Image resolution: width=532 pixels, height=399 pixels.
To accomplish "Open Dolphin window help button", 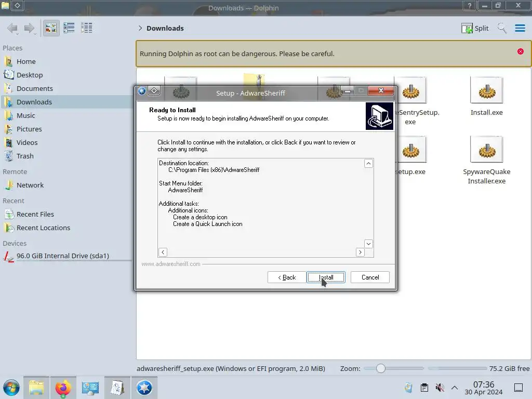I will (470, 5).
